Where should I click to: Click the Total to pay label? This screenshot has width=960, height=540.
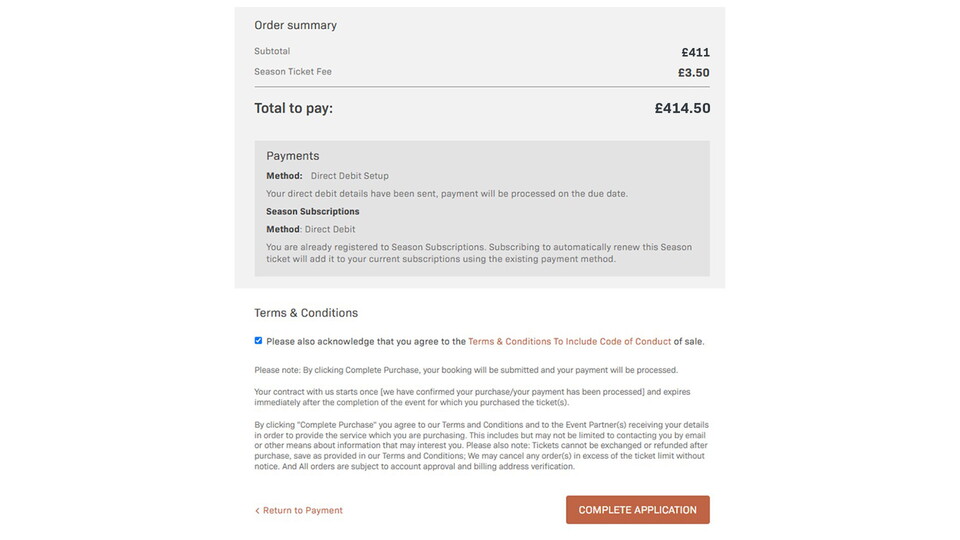coord(293,108)
